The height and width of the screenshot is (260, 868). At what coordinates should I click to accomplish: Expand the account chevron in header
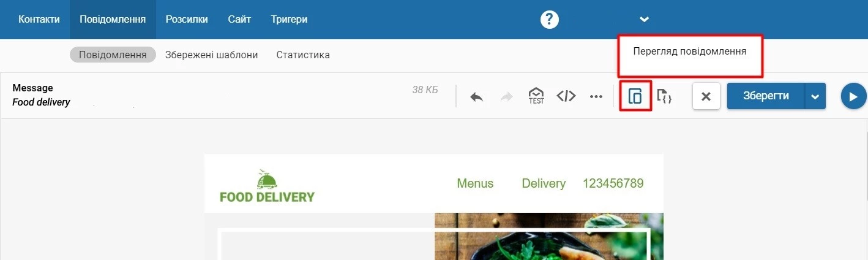[x=644, y=19]
